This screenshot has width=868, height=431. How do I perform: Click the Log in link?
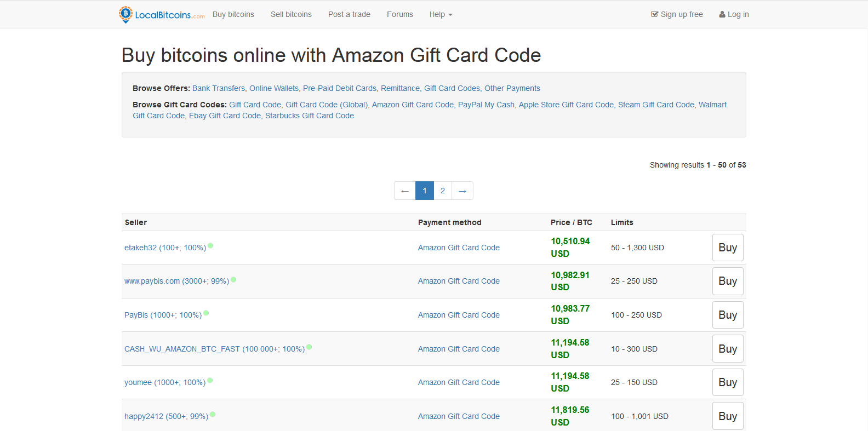coord(734,14)
